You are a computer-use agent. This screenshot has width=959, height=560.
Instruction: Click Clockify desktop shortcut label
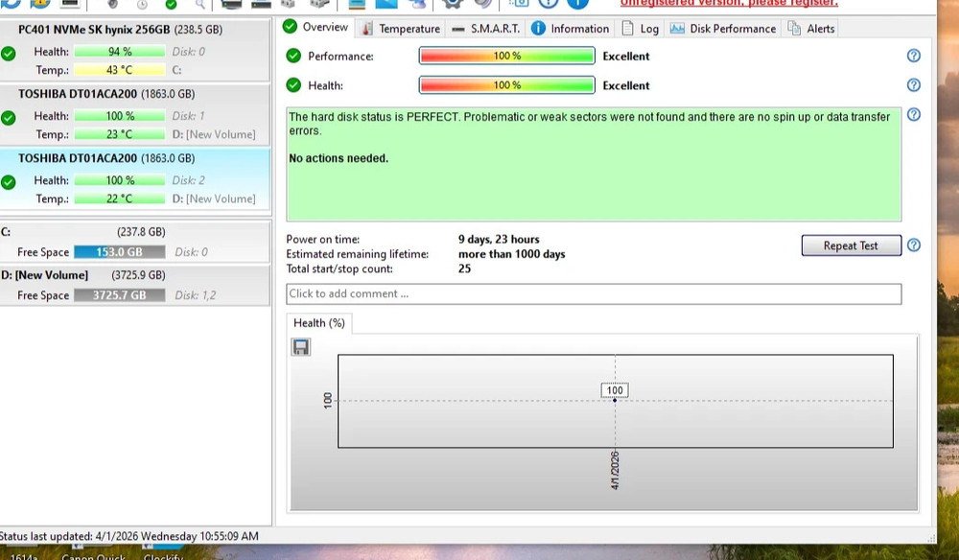pyautogui.click(x=163, y=557)
